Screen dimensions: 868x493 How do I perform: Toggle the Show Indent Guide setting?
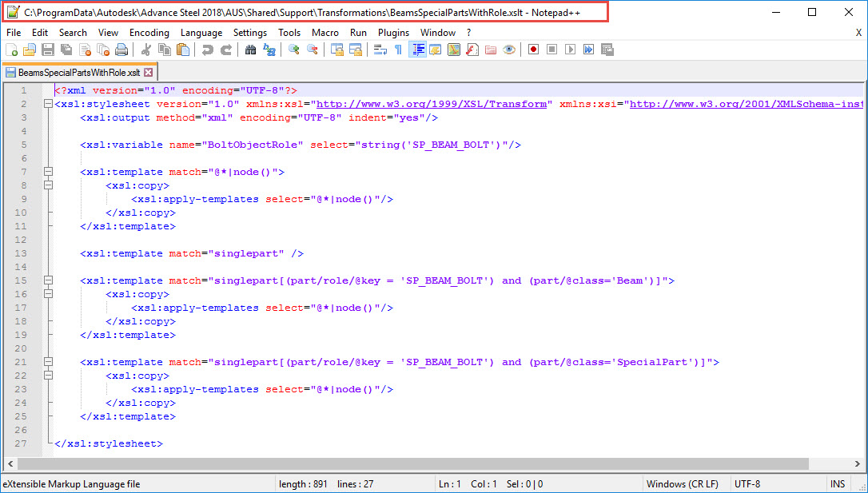pyautogui.click(x=416, y=49)
